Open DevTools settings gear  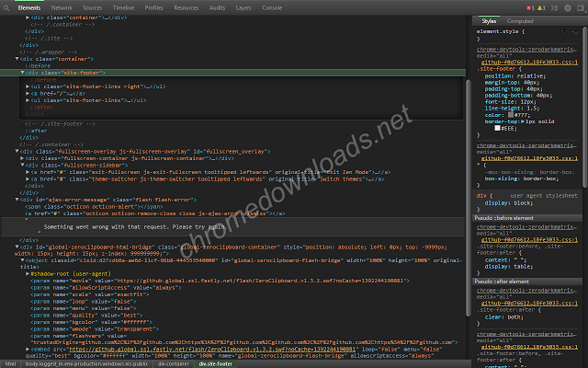click(x=568, y=7)
